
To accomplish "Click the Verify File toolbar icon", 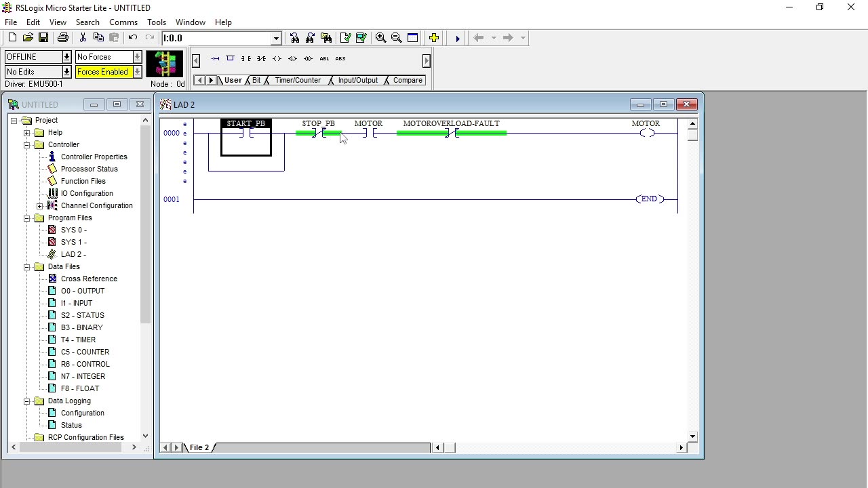I will (345, 37).
